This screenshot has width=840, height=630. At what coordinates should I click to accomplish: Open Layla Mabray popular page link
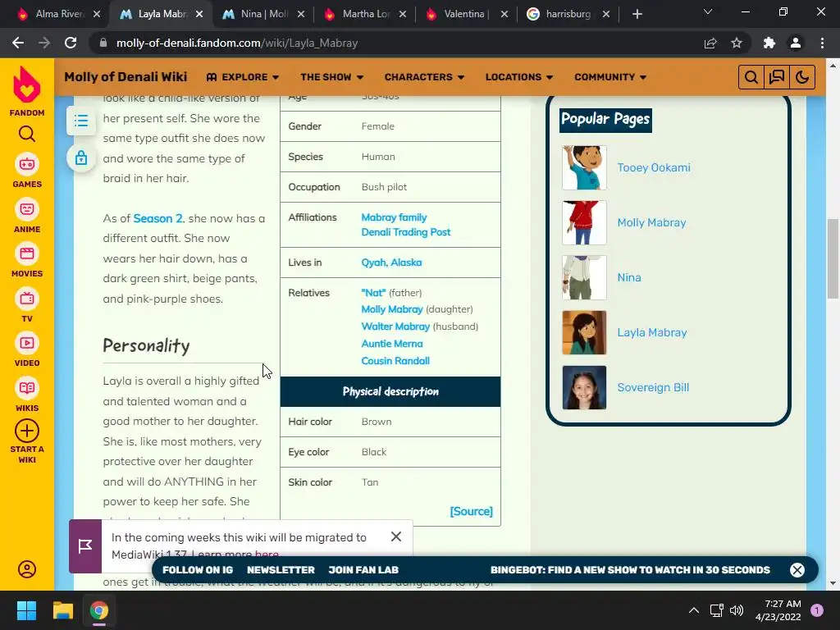tap(652, 332)
